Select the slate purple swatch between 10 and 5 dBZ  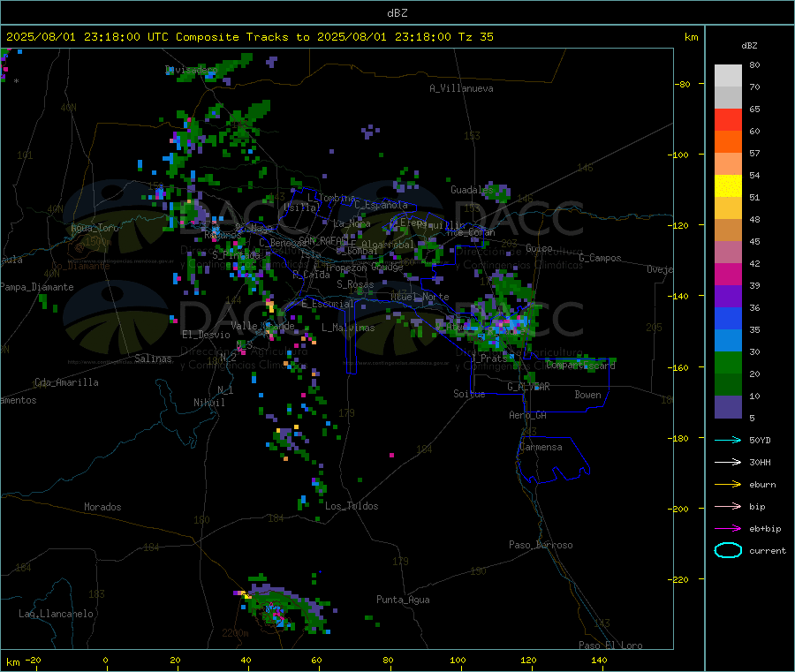728,407
